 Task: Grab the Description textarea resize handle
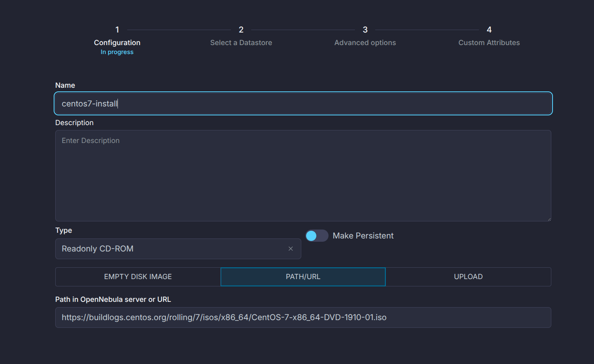(548, 219)
